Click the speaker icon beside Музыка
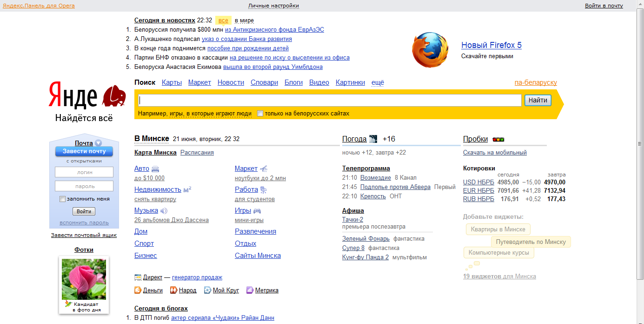Image resolution: width=644 pixels, height=324 pixels. pos(164,211)
